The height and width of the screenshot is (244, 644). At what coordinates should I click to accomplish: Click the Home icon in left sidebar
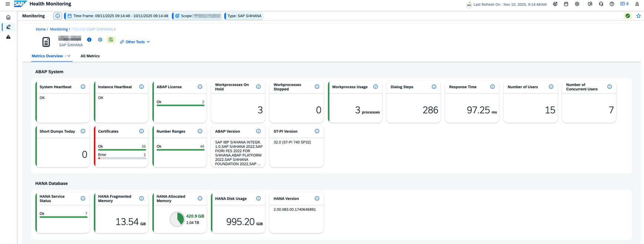pyautogui.click(x=8, y=17)
